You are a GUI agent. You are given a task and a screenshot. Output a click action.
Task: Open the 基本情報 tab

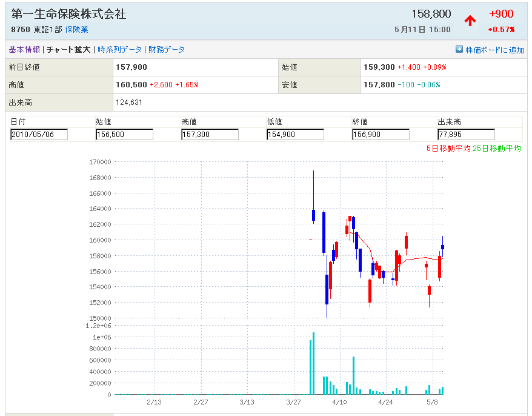[24, 50]
